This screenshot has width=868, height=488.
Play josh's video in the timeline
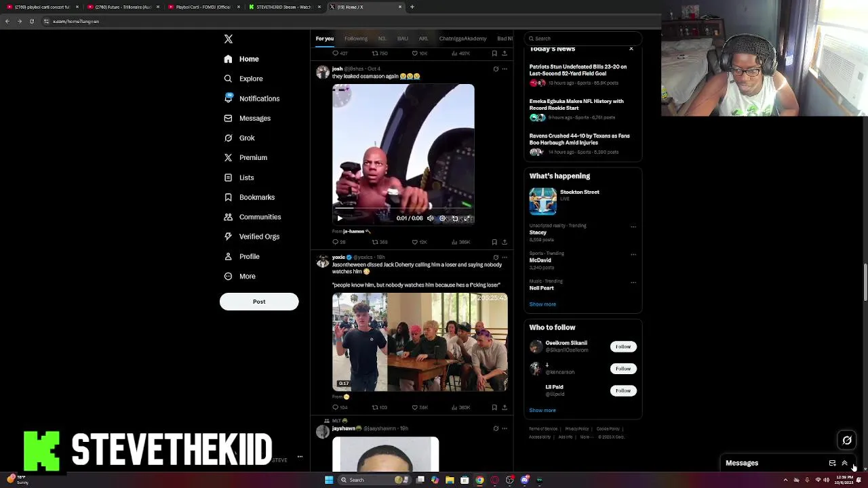[x=340, y=218]
